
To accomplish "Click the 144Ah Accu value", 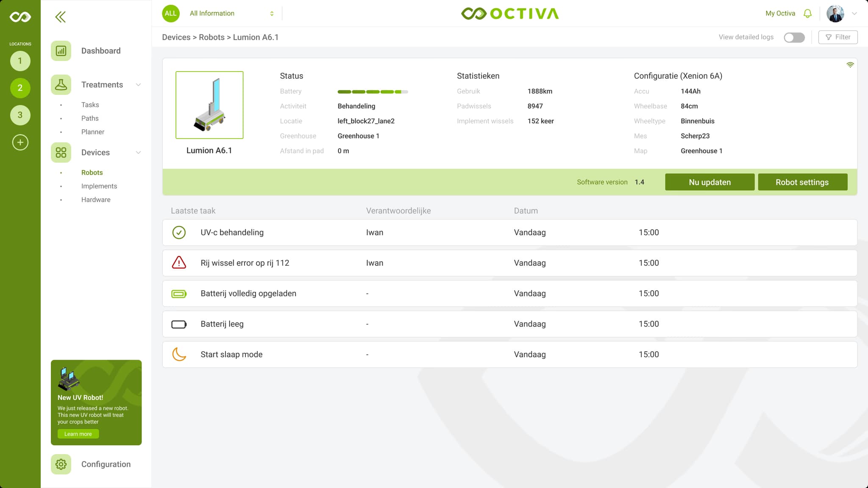I will 691,91.
